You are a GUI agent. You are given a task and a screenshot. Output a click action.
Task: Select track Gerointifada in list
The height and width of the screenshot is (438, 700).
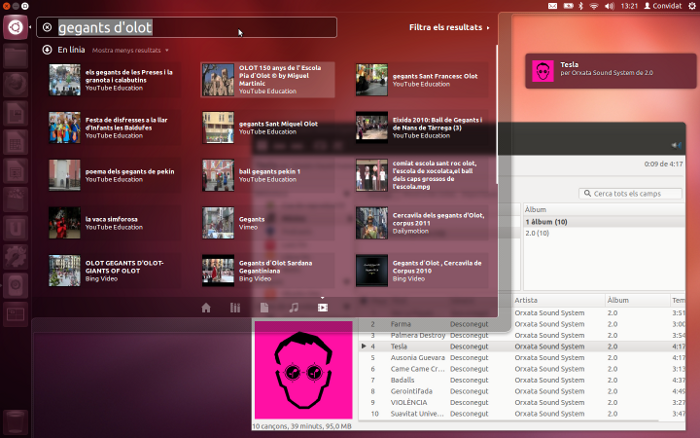[521, 391]
